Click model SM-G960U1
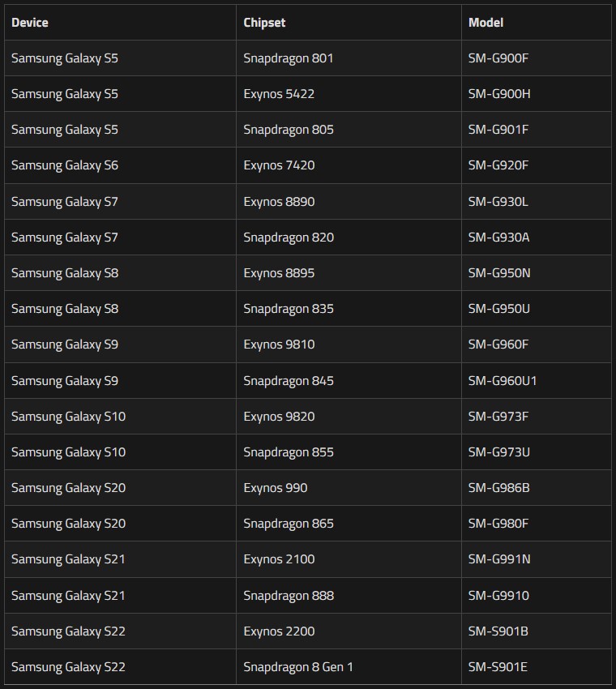The width and height of the screenshot is (616, 689). tap(503, 381)
